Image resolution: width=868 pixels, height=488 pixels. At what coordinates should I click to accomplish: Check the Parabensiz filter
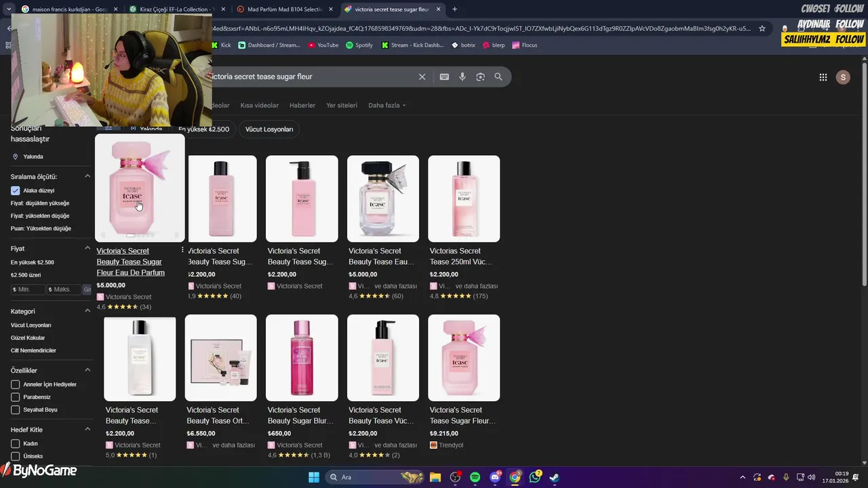tap(15, 397)
